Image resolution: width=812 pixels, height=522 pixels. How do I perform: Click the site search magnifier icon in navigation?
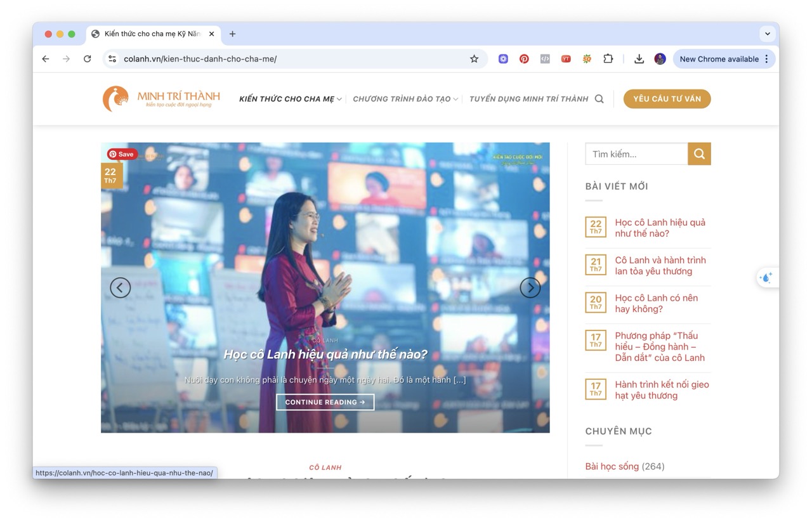click(599, 99)
